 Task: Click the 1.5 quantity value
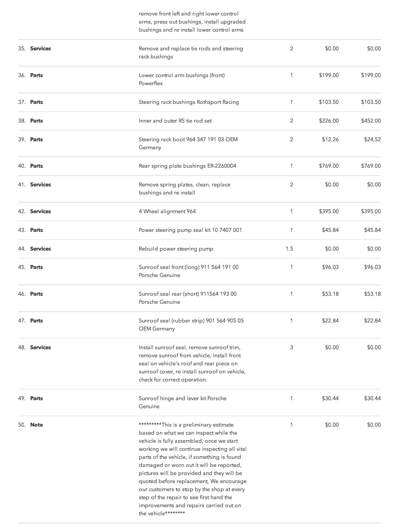tap(289, 249)
